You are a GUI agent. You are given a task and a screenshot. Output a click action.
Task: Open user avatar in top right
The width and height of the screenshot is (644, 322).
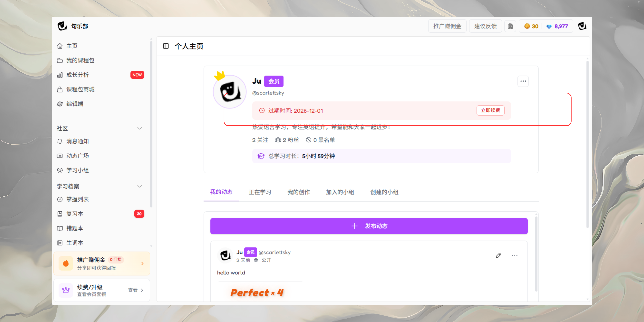[x=582, y=26]
